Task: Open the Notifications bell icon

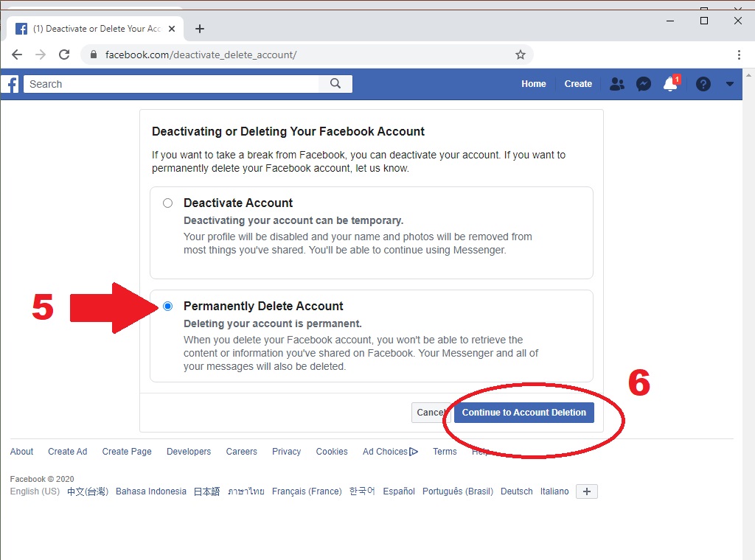Action: click(x=670, y=84)
